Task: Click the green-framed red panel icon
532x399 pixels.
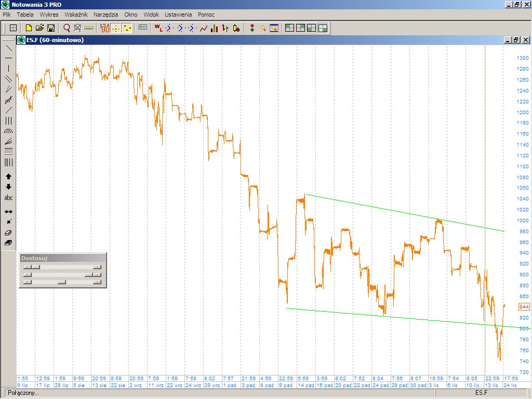Action: click(x=143, y=27)
